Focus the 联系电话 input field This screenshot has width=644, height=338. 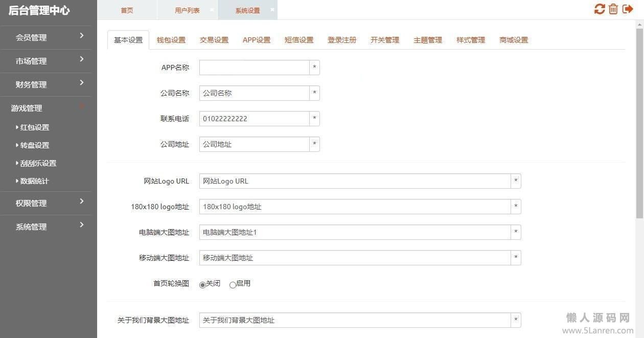point(254,119)
